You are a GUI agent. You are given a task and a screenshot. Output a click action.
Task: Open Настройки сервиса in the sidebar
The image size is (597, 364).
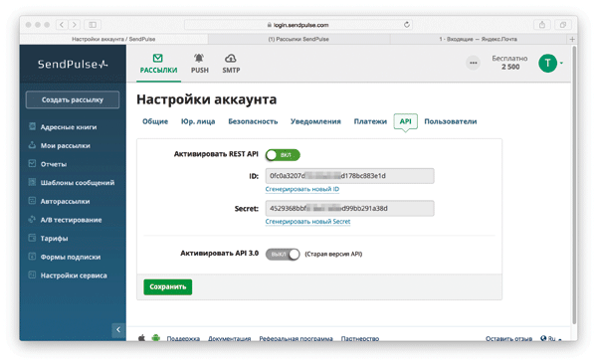point(74,275)
